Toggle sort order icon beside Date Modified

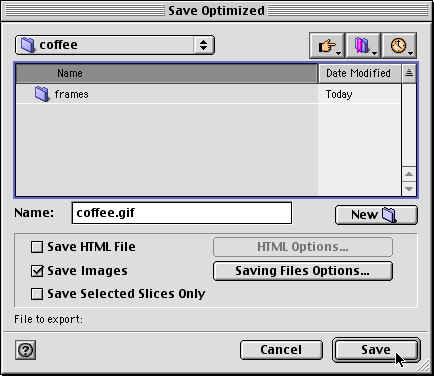coord(409,73)
